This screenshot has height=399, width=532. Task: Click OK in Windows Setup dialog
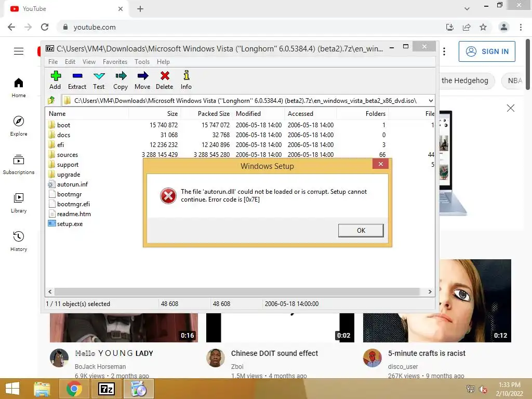tap(361, 230)
